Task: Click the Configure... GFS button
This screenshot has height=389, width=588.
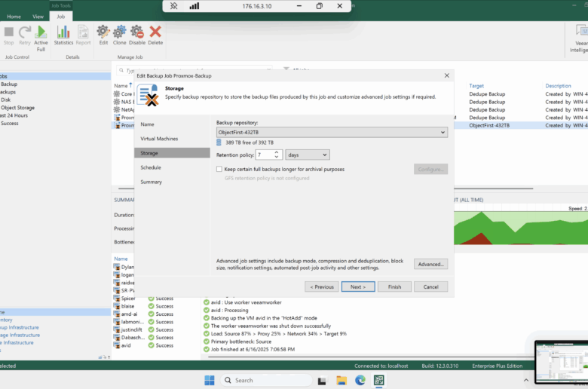Action: pos(431,169)
